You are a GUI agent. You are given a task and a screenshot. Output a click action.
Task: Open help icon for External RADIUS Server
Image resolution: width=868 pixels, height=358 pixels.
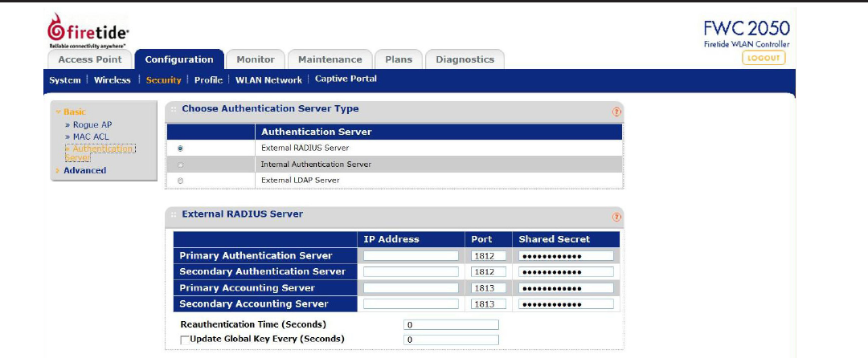point(616,217)
